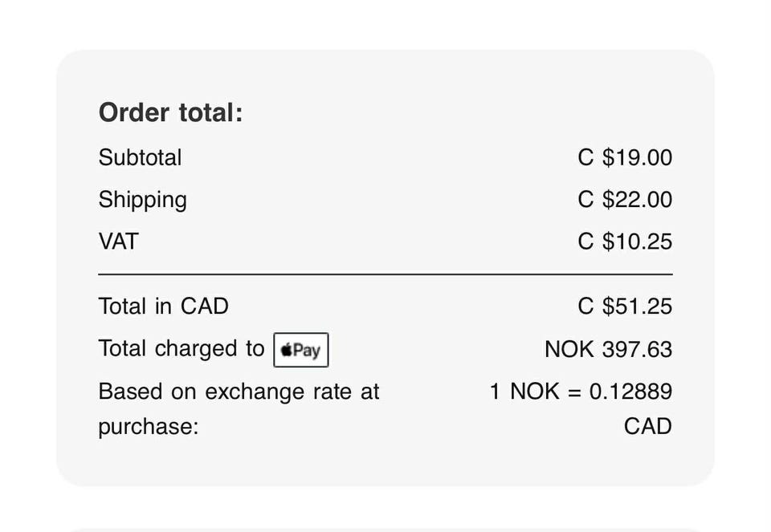771x532 pixels.
Task: Select the "Total in CAD" label
Action: coord(163,306)
